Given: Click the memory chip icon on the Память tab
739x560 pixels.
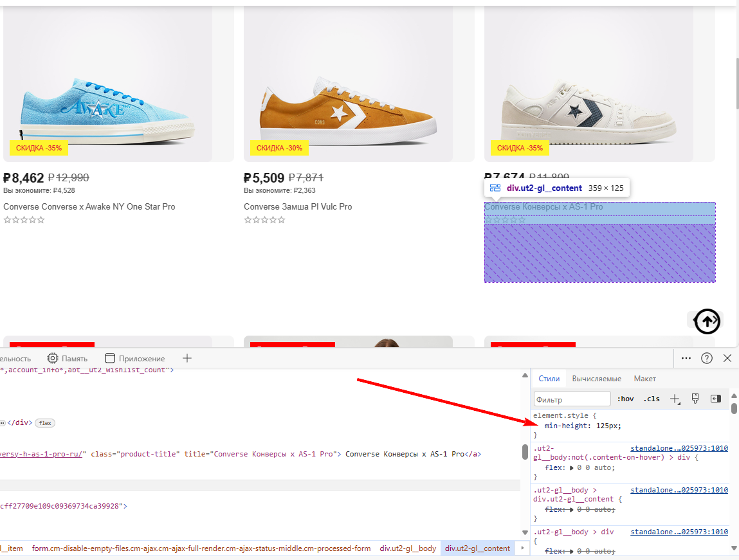Looking at the screenshot, I should (x=53, y=358).
